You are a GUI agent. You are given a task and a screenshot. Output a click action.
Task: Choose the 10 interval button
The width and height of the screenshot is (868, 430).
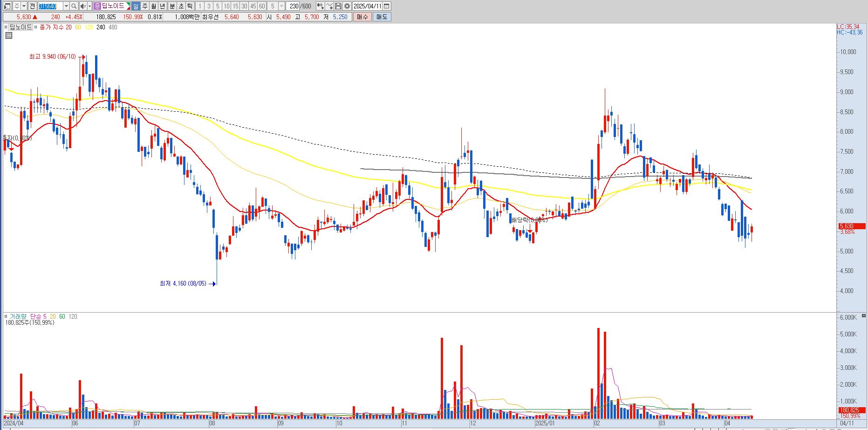(226, 6)
